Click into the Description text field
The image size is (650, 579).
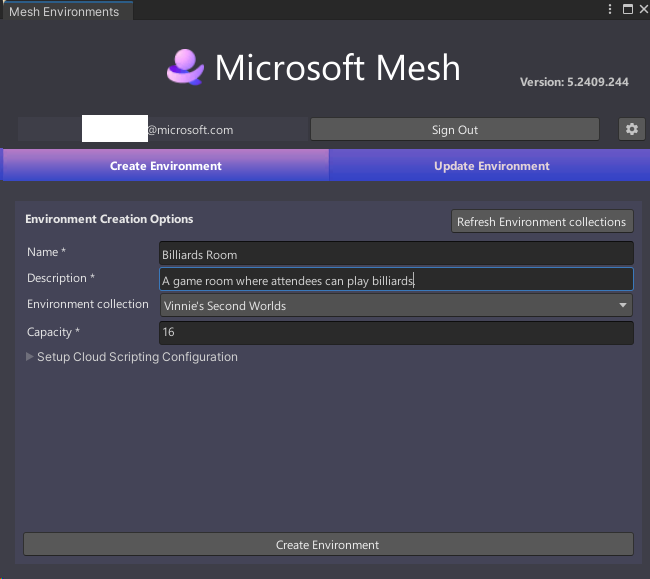(x=396, y=279)
